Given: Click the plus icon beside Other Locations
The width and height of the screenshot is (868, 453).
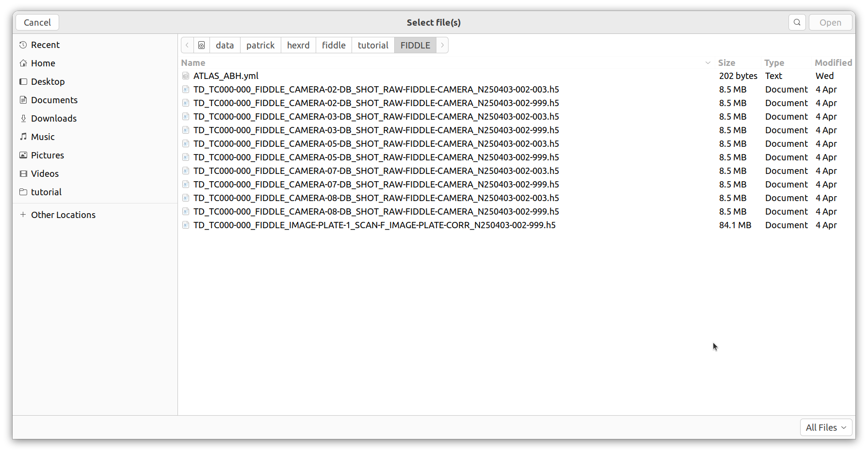Looking at the screenshot, I should (x=23, y=215).
